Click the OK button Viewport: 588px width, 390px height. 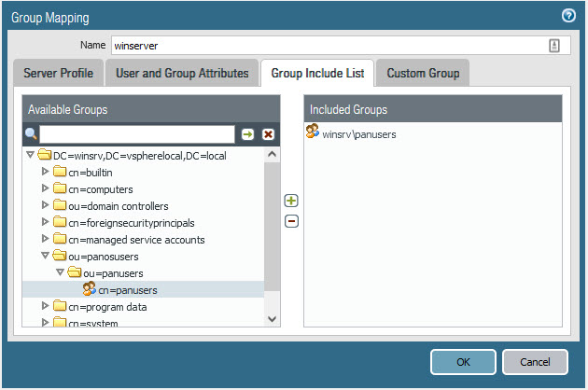tap(463, 362)
